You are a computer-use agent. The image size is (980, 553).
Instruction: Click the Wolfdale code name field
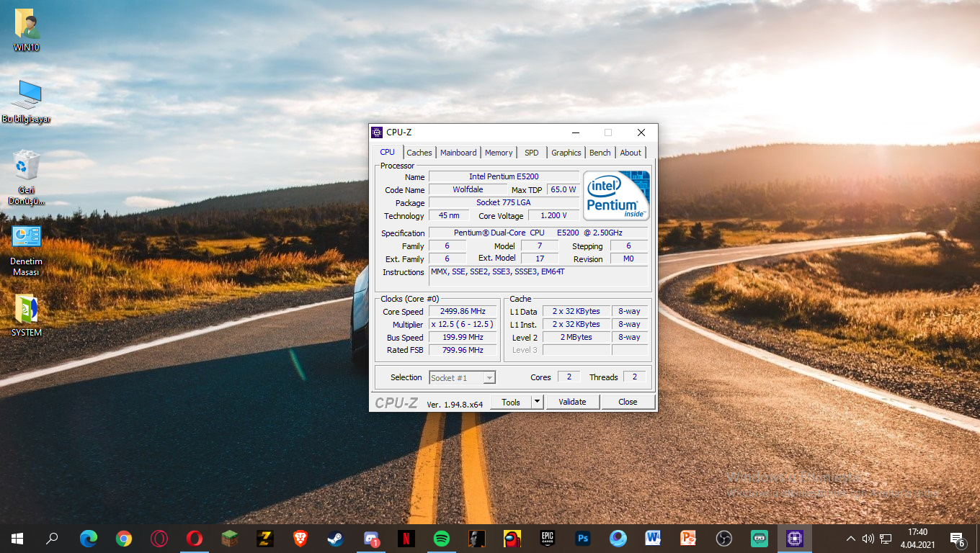468,189
